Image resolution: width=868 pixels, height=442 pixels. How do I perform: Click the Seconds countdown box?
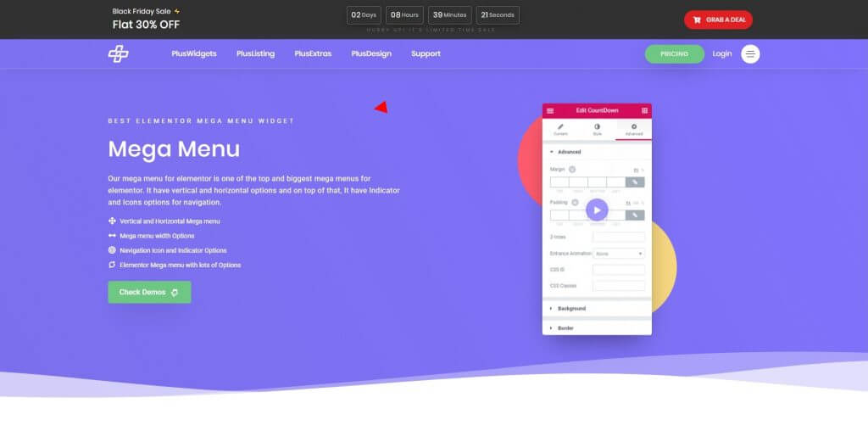498,15
